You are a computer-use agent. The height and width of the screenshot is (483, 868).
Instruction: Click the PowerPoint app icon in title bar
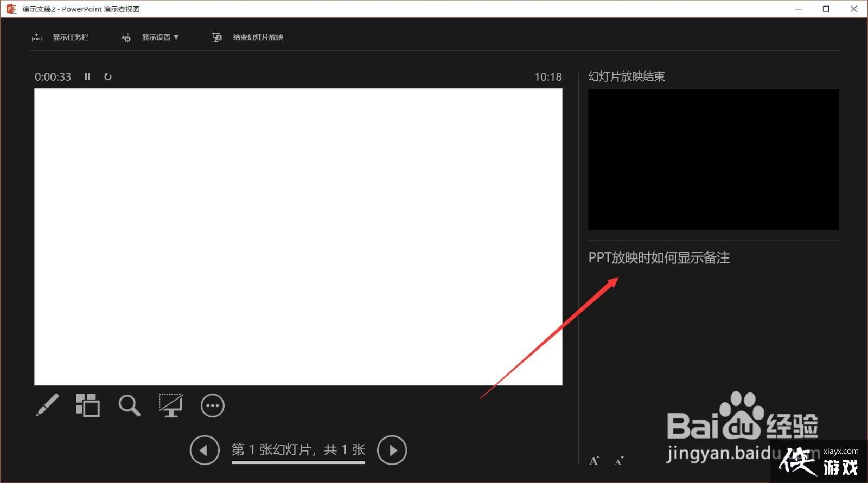coord(11,9)
